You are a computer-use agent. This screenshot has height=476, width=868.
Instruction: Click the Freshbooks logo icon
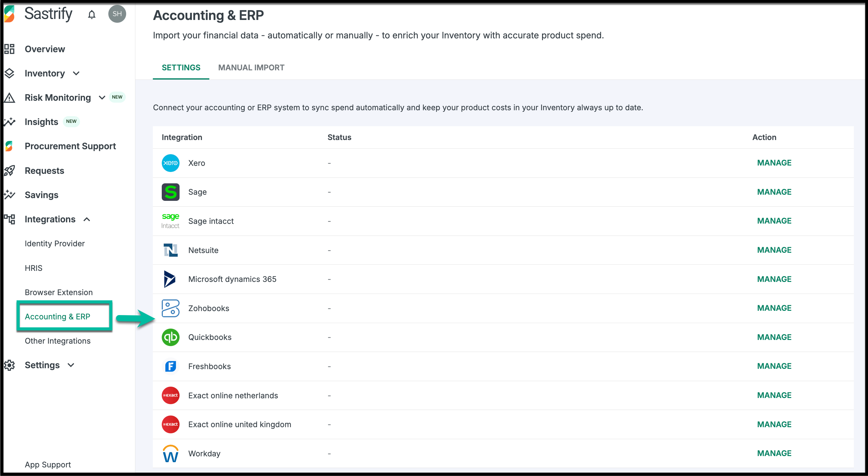pyautogui.click(x=171, y=366)
